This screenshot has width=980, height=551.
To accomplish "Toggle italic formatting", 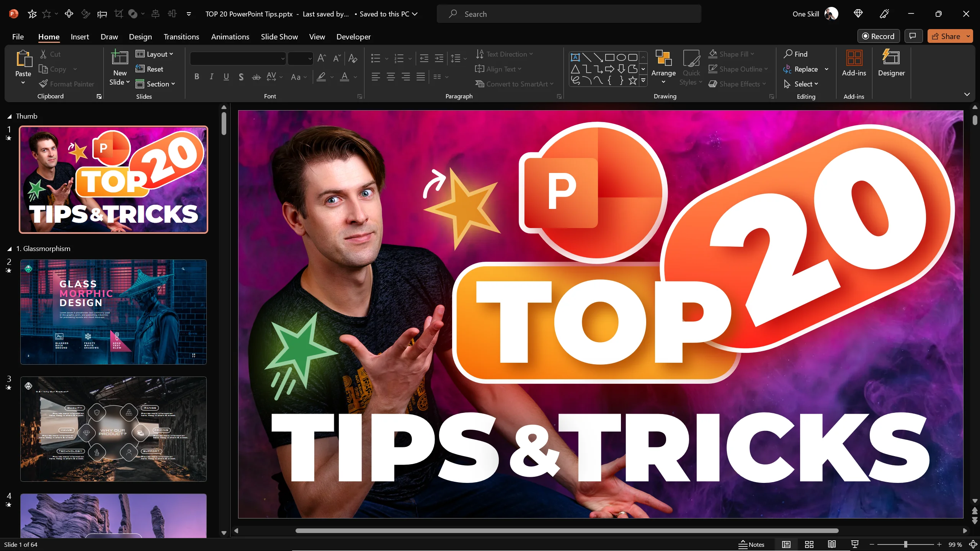I will pos(211,77).
